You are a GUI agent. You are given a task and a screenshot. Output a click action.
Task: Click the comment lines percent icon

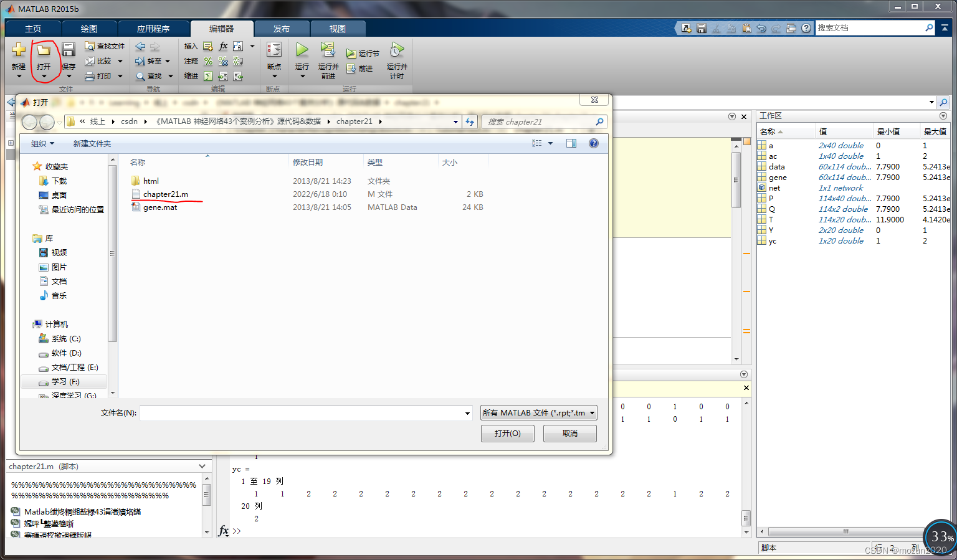[208, 61]
